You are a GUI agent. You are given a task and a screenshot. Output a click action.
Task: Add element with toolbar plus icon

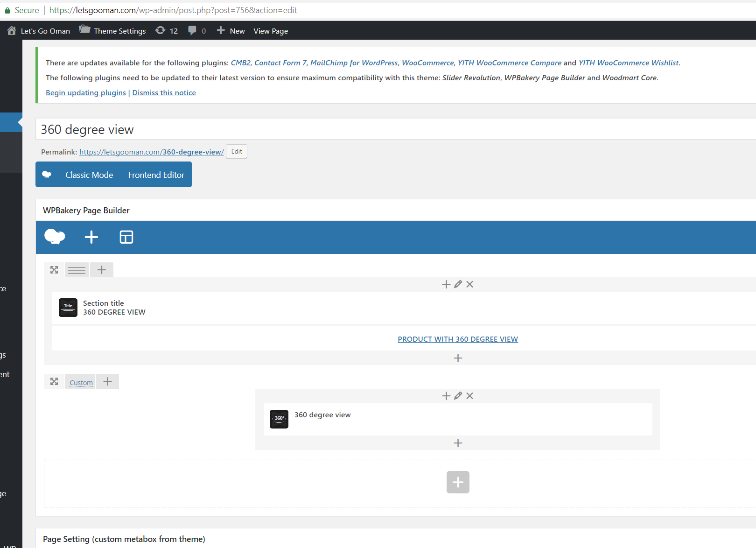pyautogui.click(x=91, y=237)
